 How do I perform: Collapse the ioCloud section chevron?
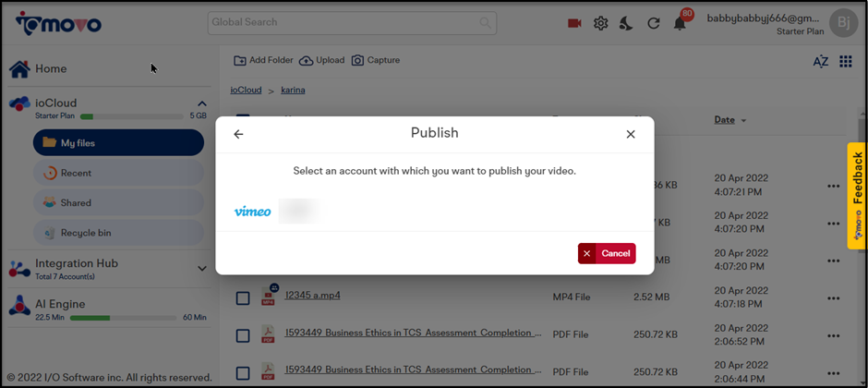(202, 103)
